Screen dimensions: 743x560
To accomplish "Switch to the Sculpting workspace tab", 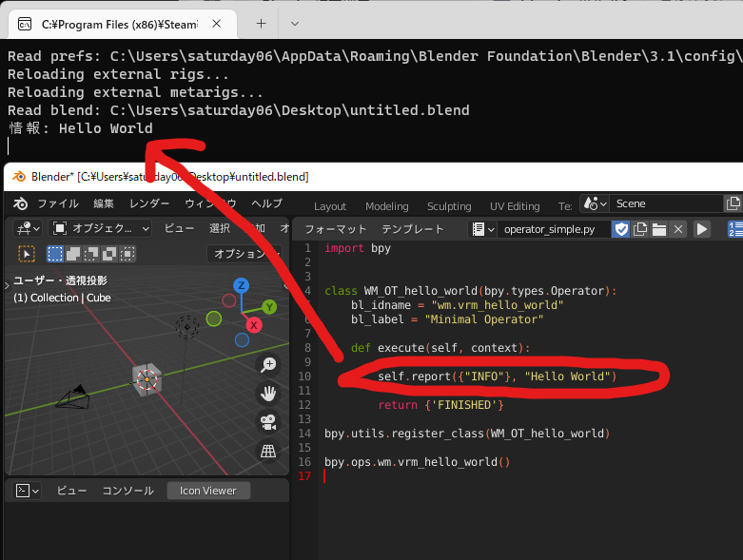I will (449, 206).
